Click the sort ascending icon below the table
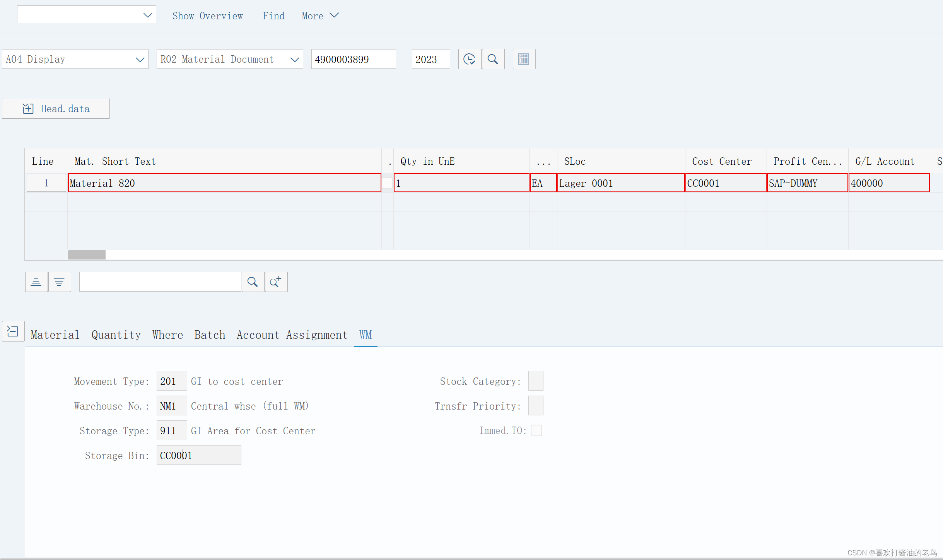 [x=36, y=282]
